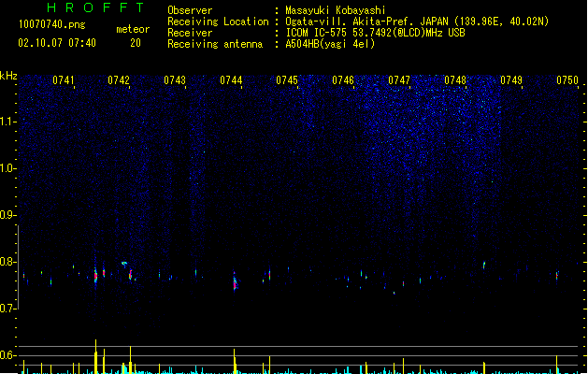The image size is (588, 374).
Task: Click the 0749 time marker
Action: point(511,80)
